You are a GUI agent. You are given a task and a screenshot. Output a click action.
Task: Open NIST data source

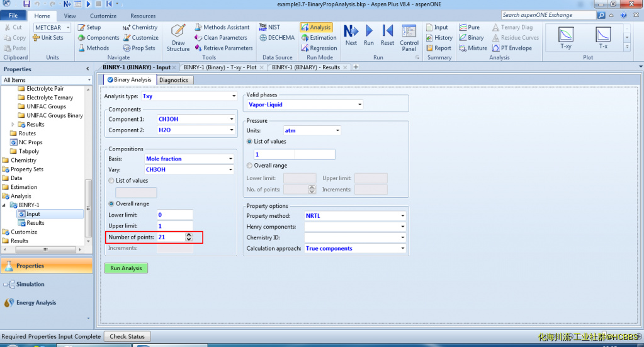[270, 27]
